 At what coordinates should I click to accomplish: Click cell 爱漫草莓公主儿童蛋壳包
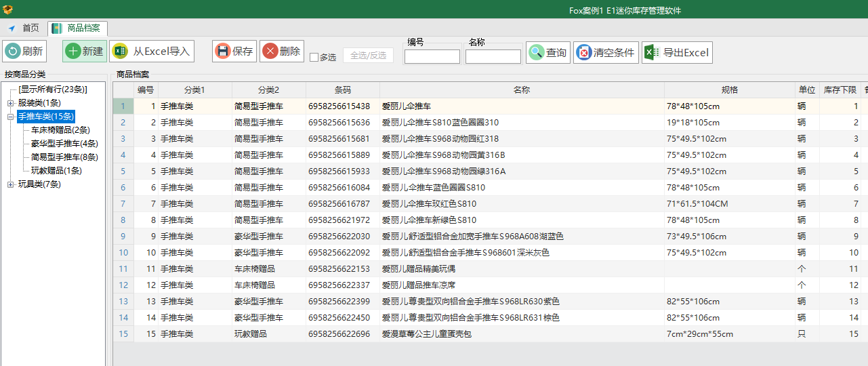[522, 334]
